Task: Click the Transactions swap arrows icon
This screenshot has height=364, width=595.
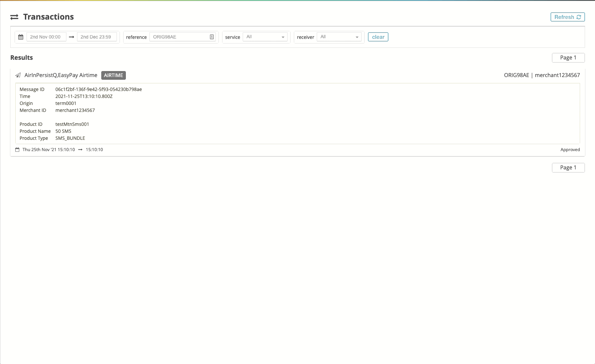Action: (x=14, y=17)
